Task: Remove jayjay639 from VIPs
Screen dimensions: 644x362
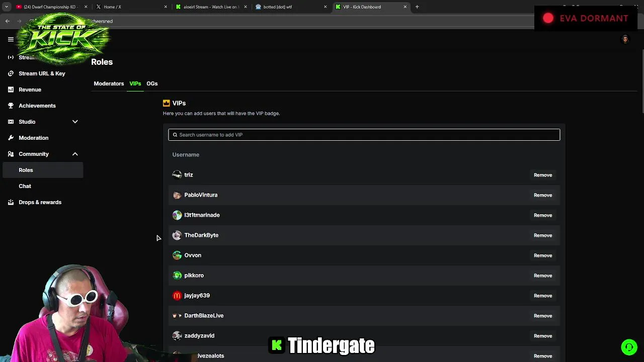Action: click(543, 296)
